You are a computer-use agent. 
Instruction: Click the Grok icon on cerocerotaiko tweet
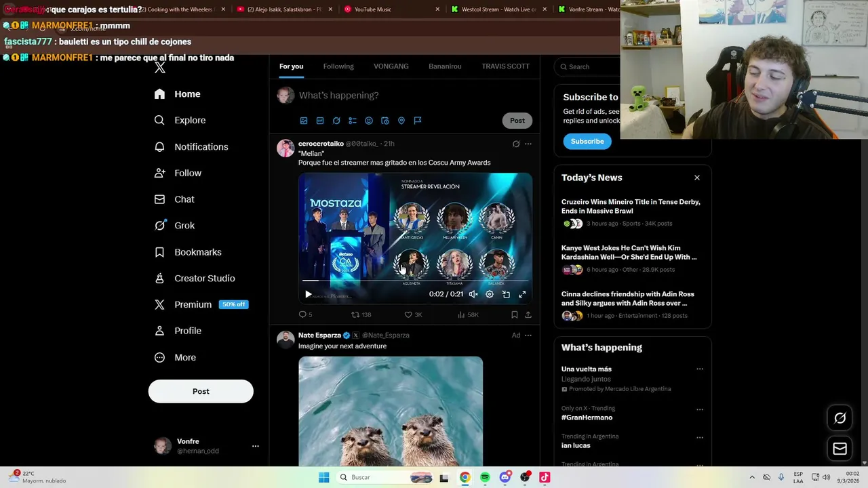click(x=516, y=144)
